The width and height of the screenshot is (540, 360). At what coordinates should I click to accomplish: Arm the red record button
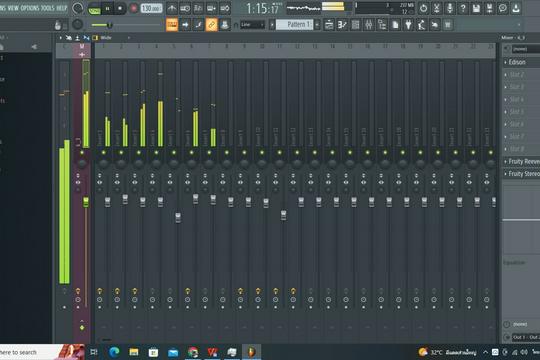pyautogui.click(x=134, y=8)
